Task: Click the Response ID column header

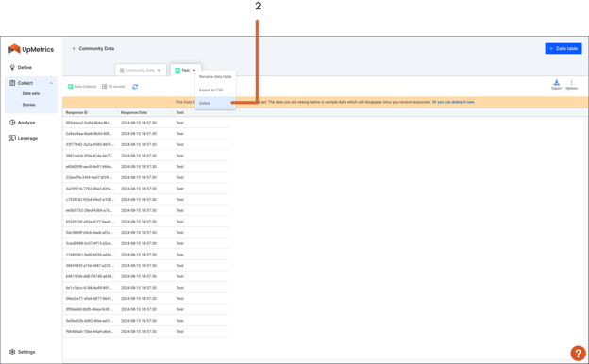Action: (x=76, y=112)
